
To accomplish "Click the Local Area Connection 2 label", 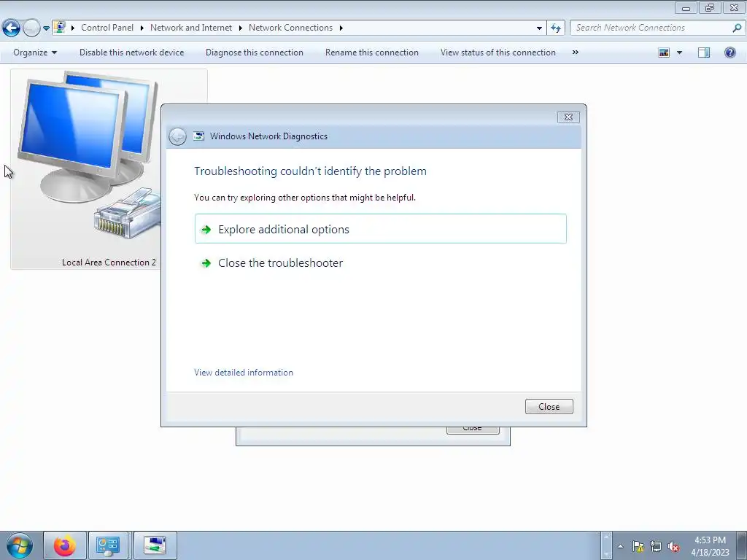I will click(x=109, y=262).
